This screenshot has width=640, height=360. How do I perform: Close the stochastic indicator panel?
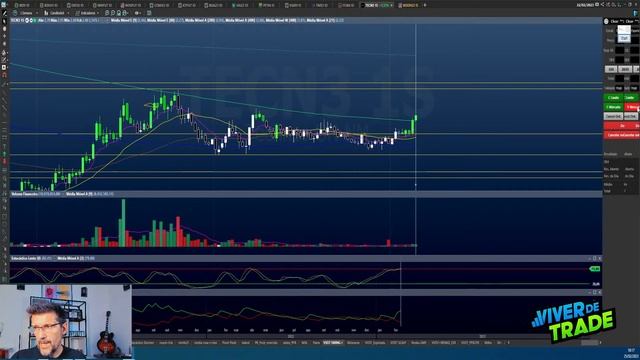599,258
